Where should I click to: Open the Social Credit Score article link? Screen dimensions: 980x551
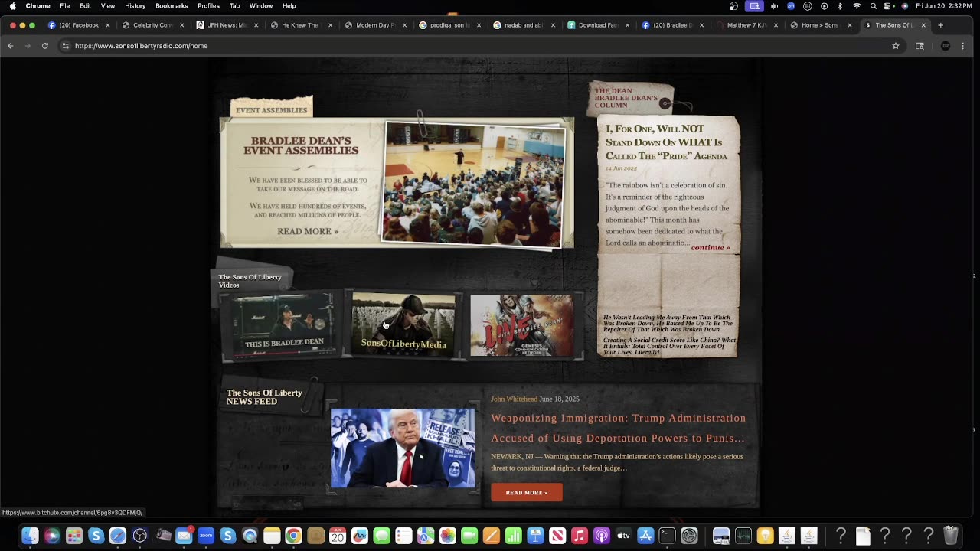pos(670,346)
